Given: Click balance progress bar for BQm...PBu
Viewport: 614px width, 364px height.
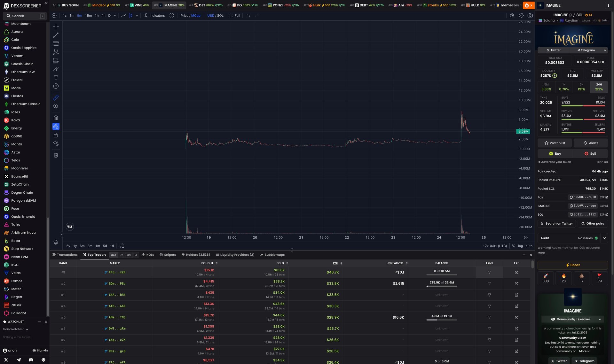Looking at the screenshot, I should [x=442, y=286].
